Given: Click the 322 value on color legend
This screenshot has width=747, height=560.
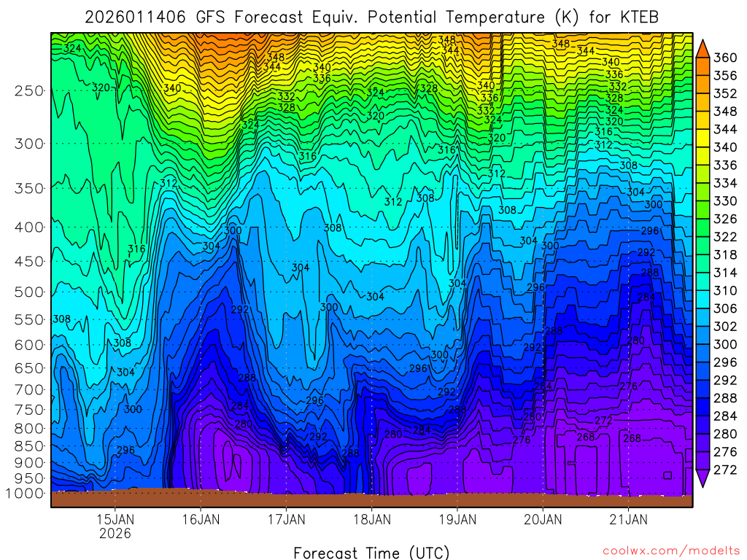Looking at the screenshot, I should 725,237.
